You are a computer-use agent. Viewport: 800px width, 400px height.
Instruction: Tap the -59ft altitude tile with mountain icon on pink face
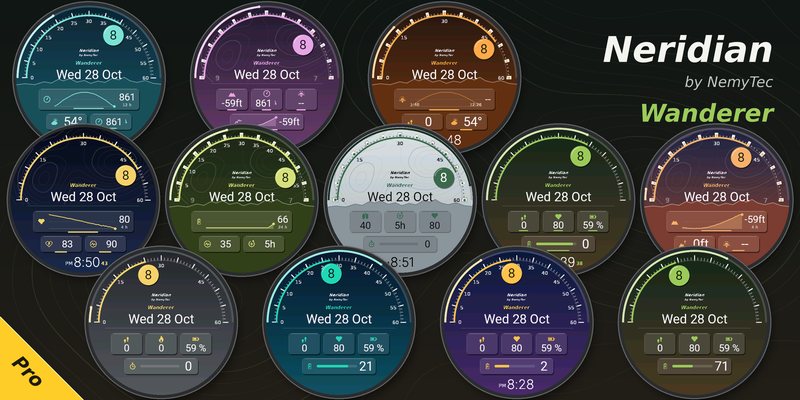232,99
